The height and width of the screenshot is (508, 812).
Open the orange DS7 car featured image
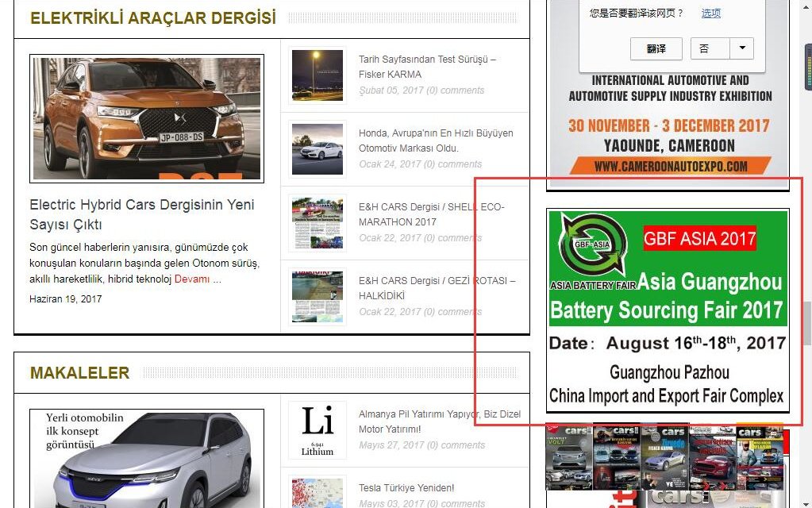tap(147, 118)
